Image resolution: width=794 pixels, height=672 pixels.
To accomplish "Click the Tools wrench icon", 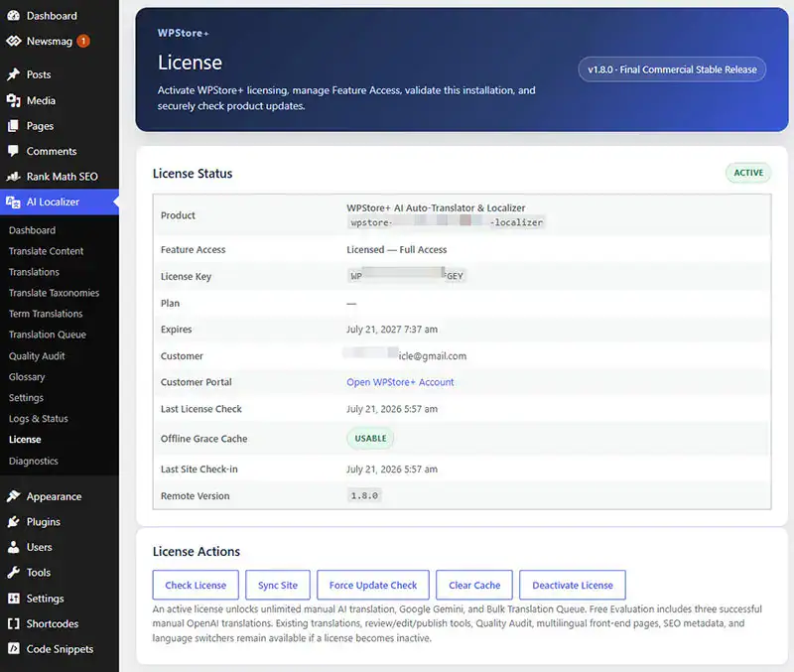I will pyautogui.click(x=14, y=572).
